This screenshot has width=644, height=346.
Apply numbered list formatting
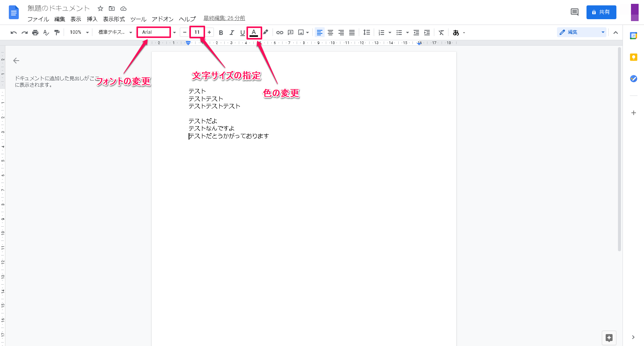(x=381, y=33)
